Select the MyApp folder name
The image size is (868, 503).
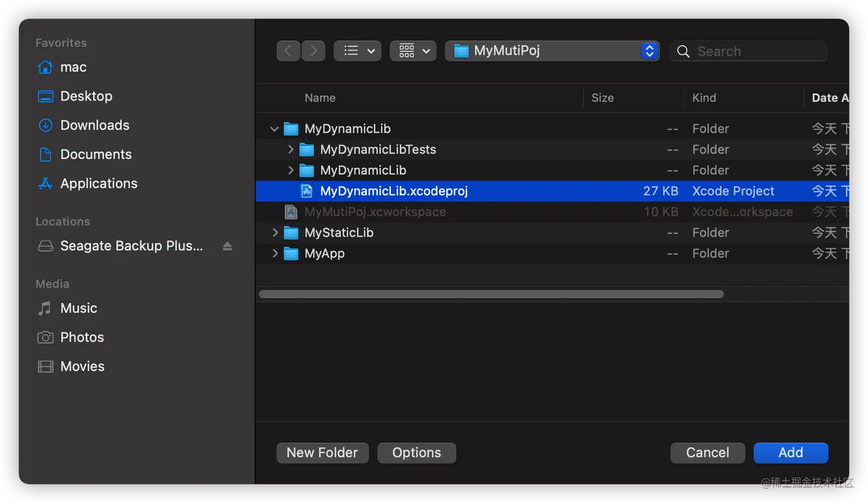click(325, 254)
